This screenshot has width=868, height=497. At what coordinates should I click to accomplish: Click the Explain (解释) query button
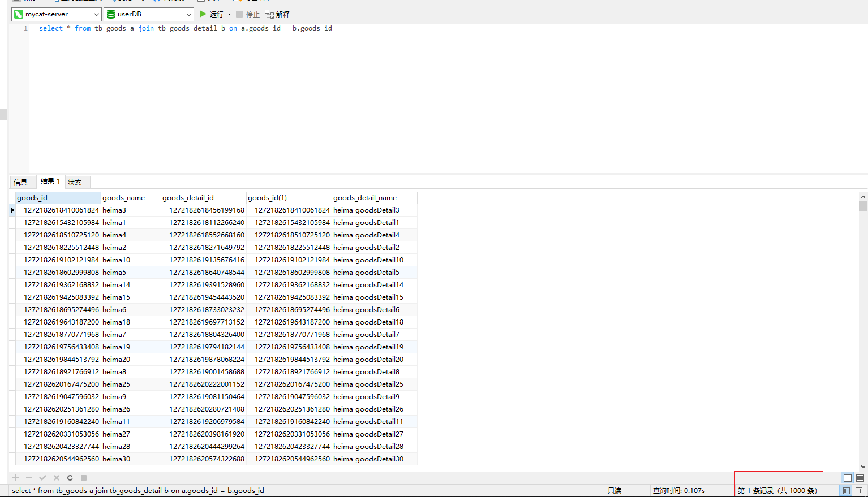pyautogui.click(x=277, y=14)
